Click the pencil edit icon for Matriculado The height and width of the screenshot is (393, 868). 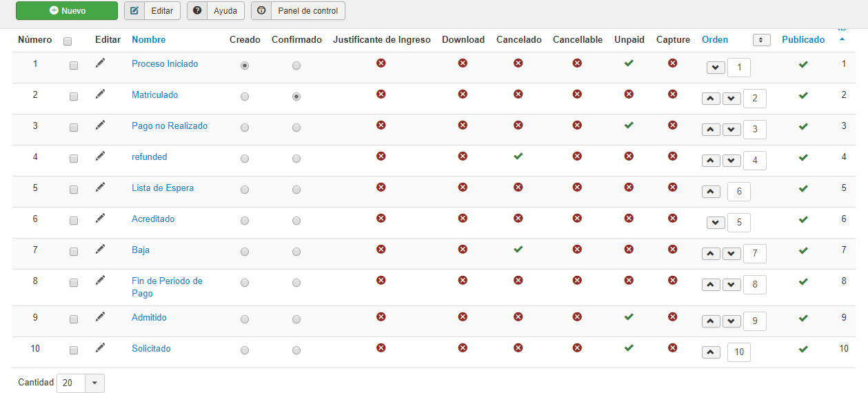coord(101,94)
